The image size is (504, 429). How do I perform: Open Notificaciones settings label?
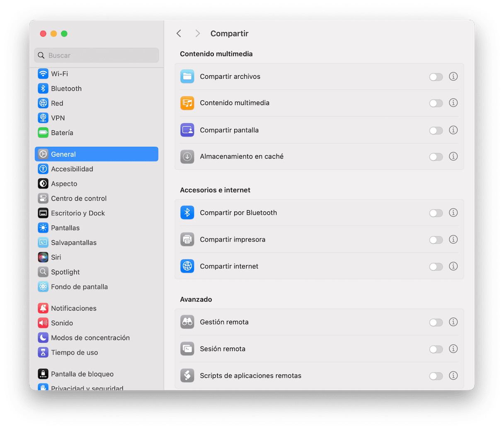[74, 308]
